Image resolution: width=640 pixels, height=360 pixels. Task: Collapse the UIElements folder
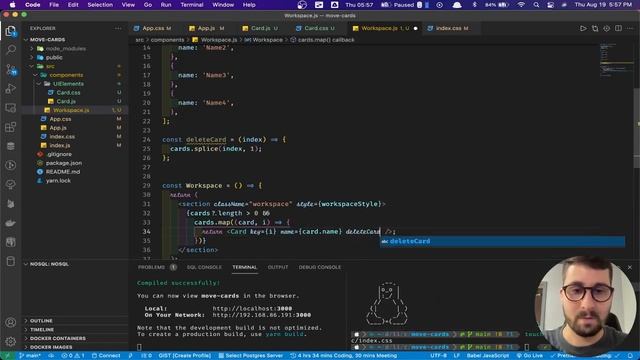68,84
